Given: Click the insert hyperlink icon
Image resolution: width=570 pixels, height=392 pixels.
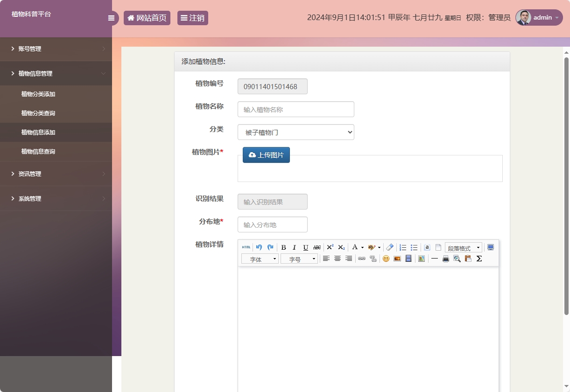Looking at the screenshot, I should (x=362, y=259).
